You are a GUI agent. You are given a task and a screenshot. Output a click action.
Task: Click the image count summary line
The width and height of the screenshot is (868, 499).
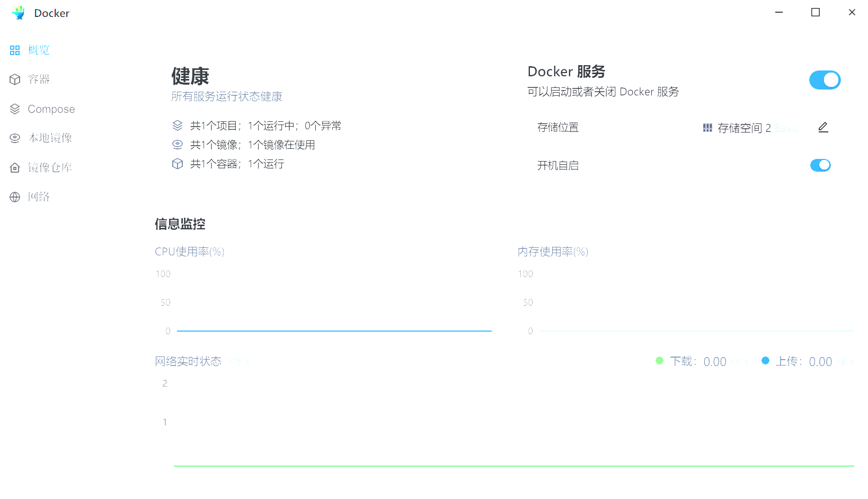(x=252, y=145)
